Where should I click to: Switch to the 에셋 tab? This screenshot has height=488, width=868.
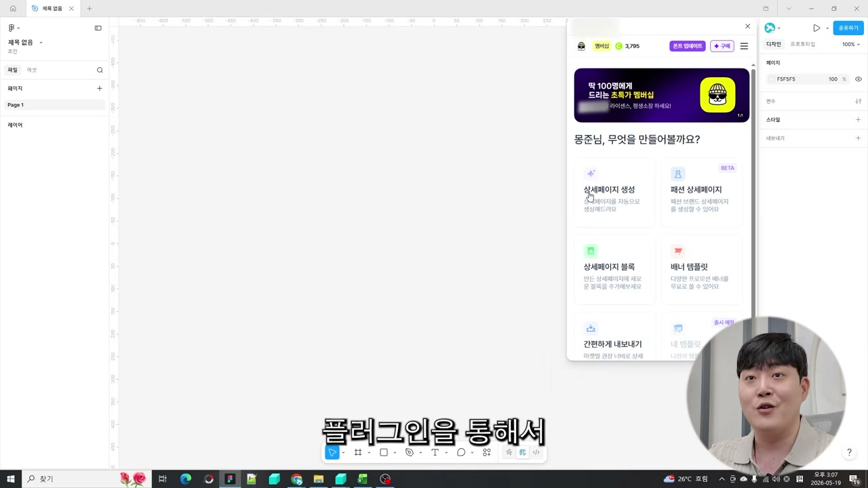(32, 70)
